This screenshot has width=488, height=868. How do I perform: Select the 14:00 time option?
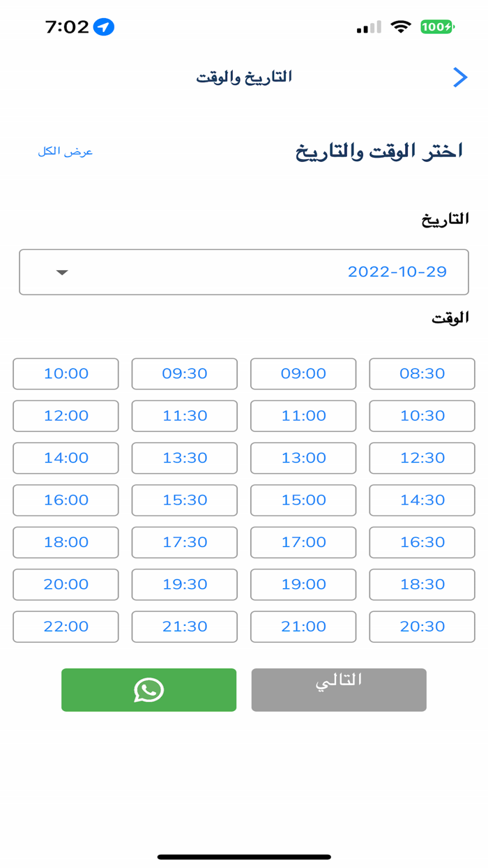[x=66, y=458]
